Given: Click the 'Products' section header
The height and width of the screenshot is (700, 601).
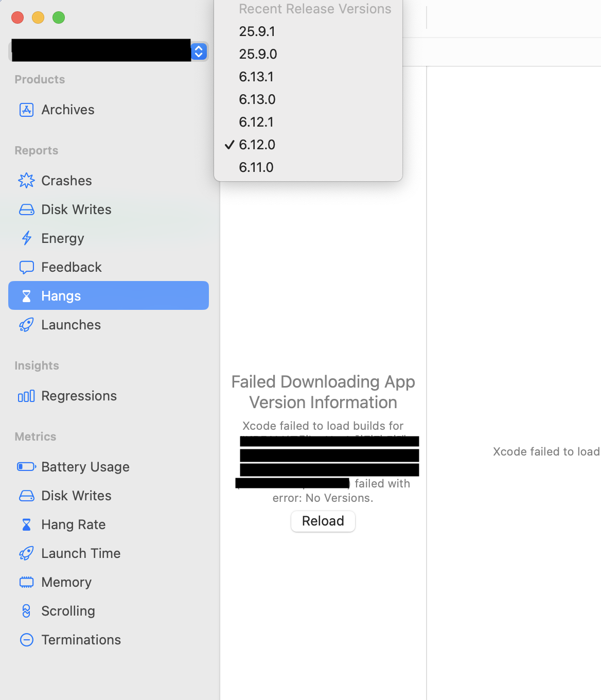Looking at the screenshot, I should [x=40, y=79].
